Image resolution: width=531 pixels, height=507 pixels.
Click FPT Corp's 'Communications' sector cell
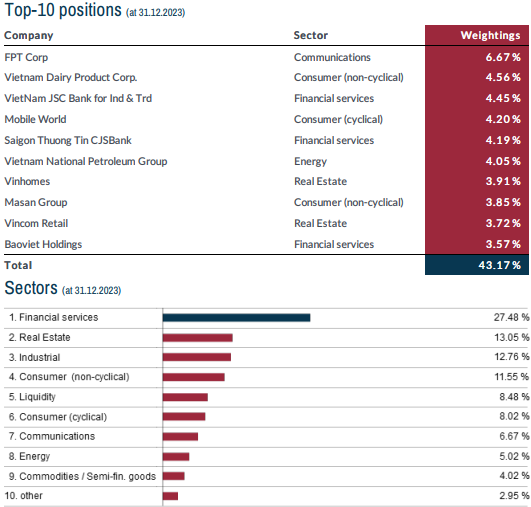332,57
